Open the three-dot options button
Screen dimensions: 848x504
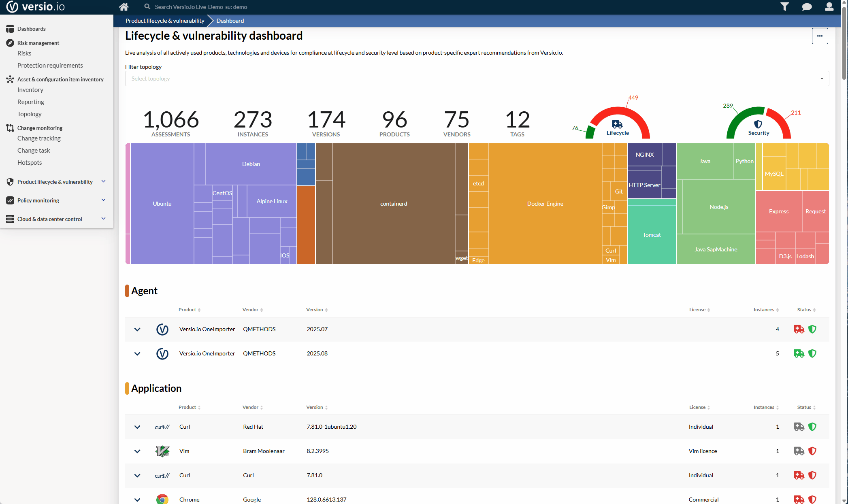click(x=820, y=36)
